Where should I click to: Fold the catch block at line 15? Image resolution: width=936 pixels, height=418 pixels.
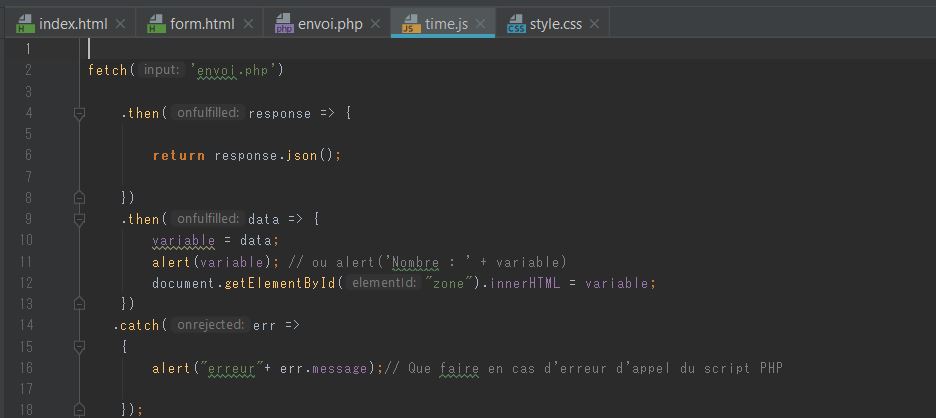click(79, 346)
